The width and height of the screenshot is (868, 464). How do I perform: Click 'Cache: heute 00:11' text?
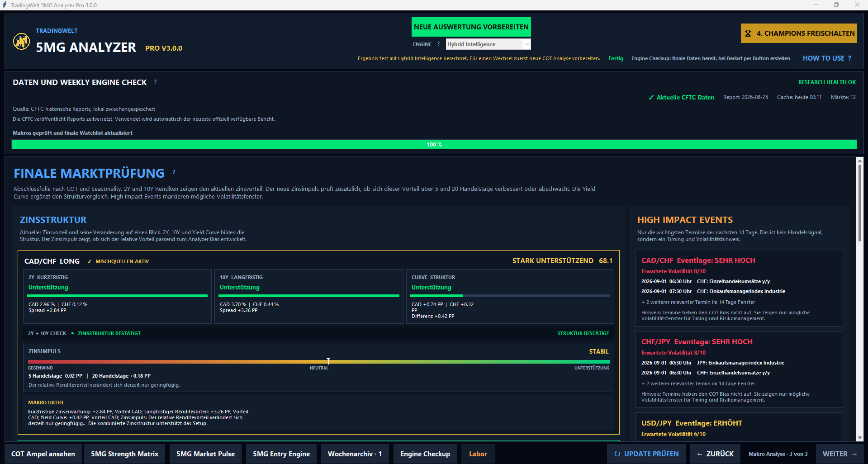click(x=799, y=97)
